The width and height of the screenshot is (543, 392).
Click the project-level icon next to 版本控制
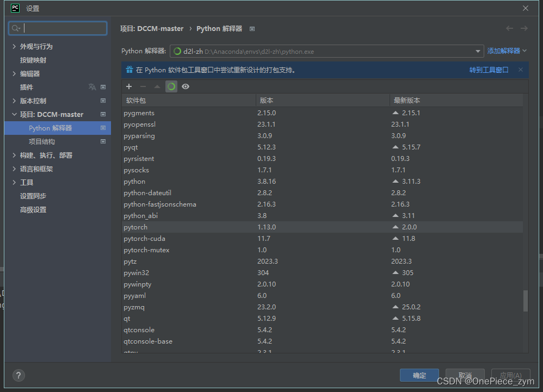103,101
